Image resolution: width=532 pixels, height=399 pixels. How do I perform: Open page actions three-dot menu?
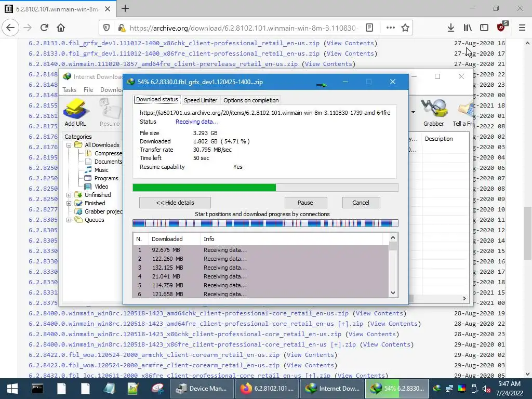(391, 28)
